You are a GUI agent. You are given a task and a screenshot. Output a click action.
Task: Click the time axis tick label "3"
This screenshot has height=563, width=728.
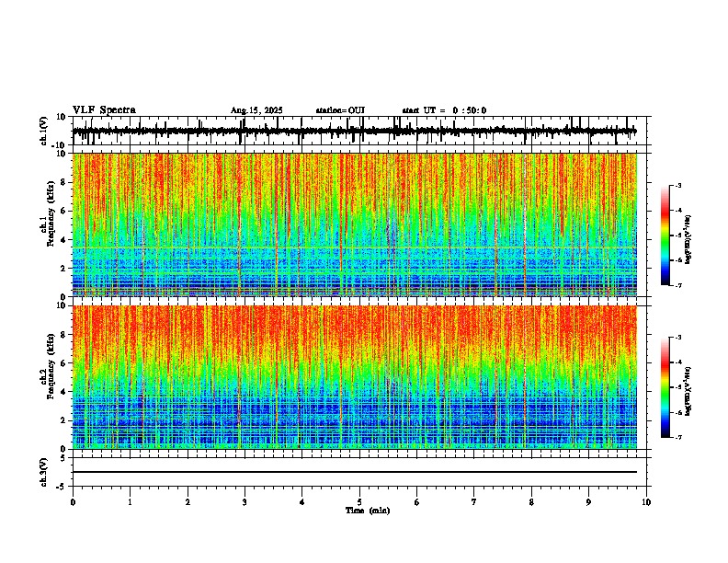[x=245, y=502]
